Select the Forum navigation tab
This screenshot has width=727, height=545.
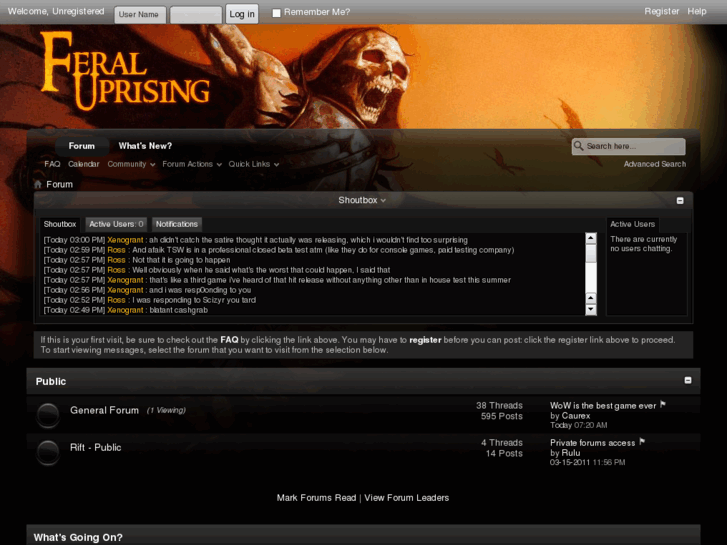(82, 146)
